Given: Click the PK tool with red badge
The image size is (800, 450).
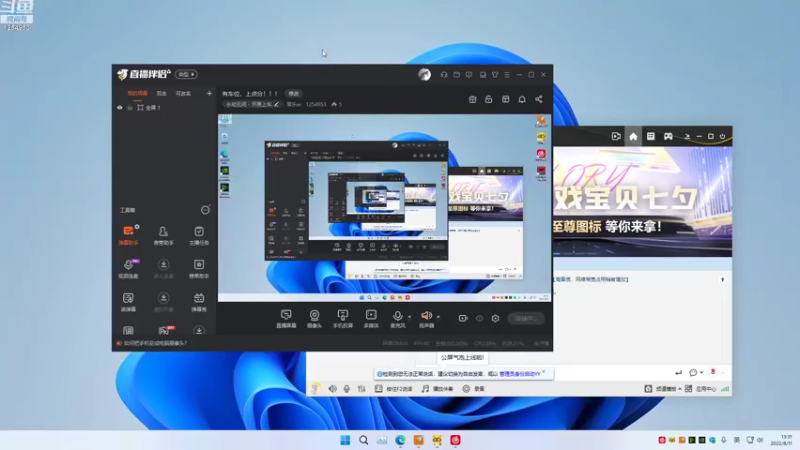Looking at the screenshot, I should point(164,331).
